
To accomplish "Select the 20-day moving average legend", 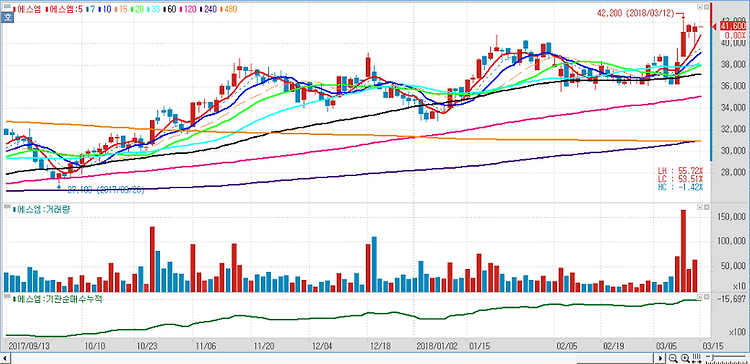I will [x=137, y=9].
